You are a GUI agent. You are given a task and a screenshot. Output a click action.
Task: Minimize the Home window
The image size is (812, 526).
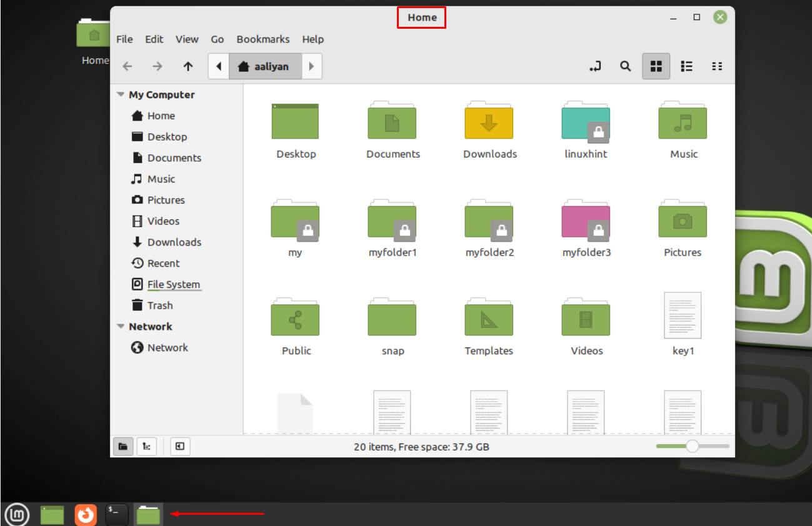(673, 17)
